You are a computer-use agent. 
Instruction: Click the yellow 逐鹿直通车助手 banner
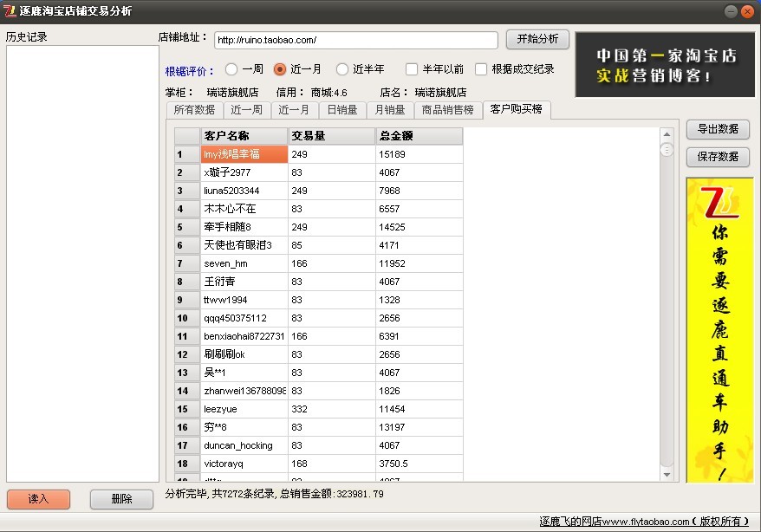click(719, 330)
